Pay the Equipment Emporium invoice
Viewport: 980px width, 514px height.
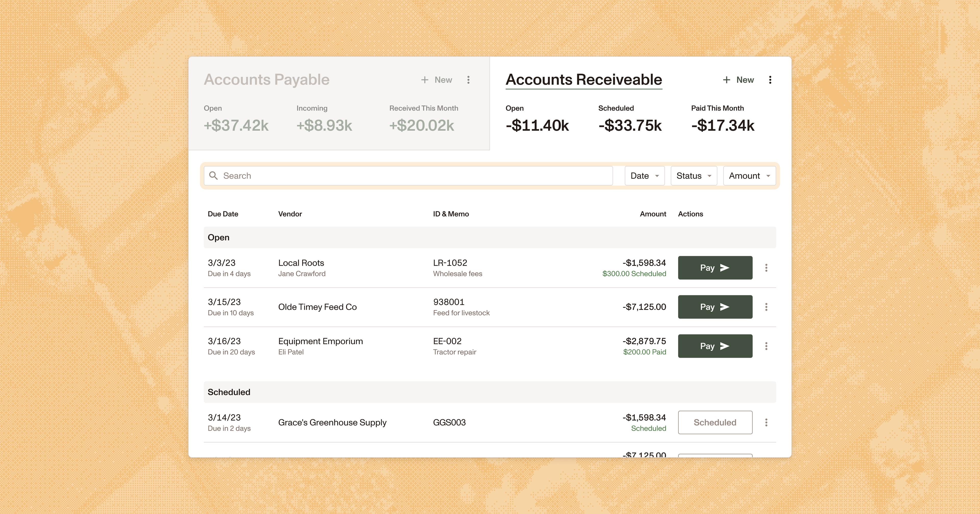[x=715, y=346]
